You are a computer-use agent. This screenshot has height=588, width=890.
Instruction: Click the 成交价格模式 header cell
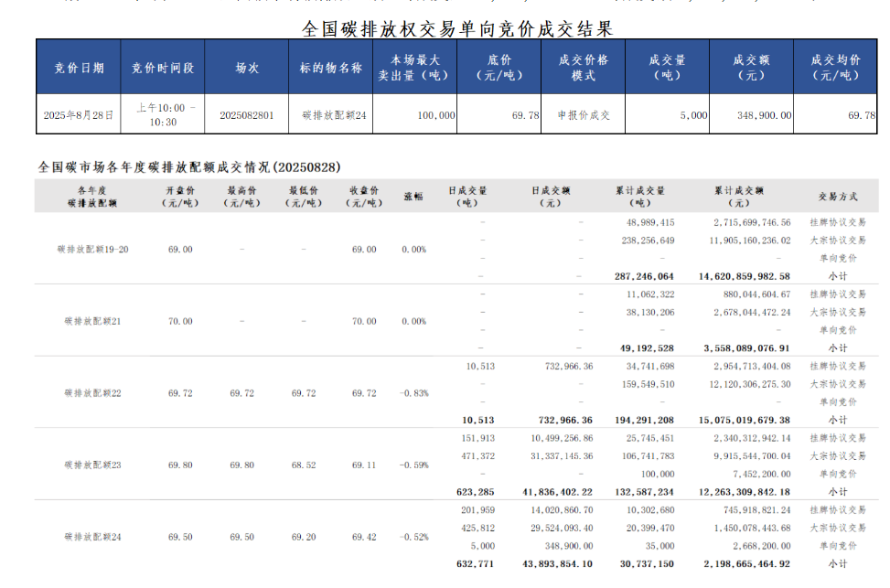[583, 68]
